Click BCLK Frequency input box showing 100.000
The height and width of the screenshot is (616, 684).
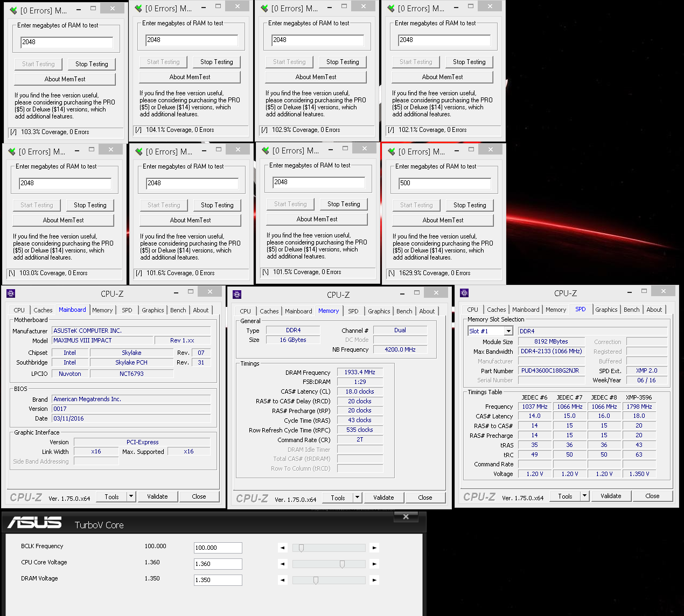coord(218,548)
